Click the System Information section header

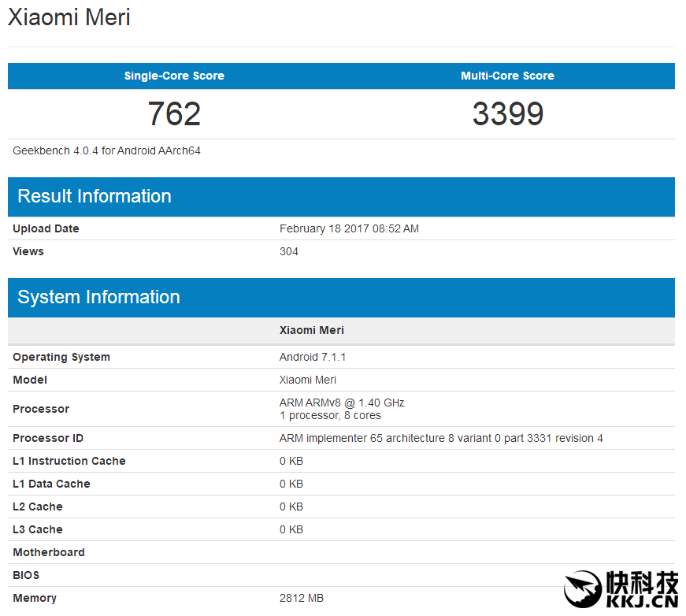pyautogui.click(x=98, y=297)
